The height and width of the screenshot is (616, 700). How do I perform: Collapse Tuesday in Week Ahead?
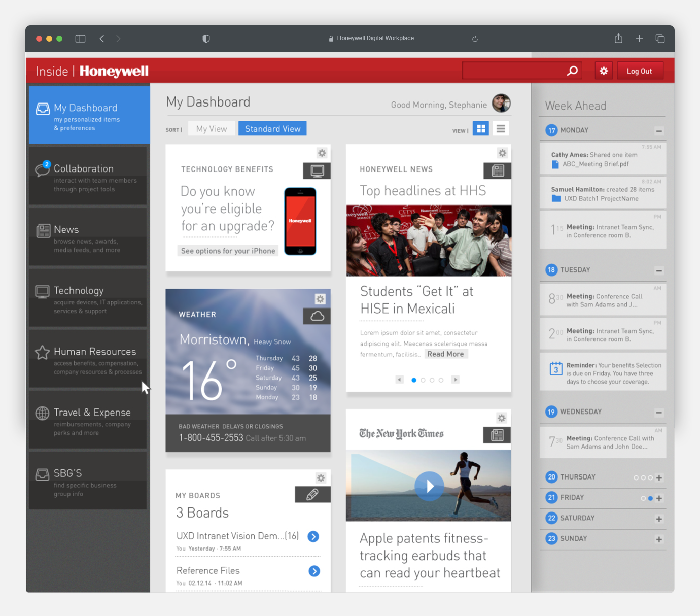point(659,270)
